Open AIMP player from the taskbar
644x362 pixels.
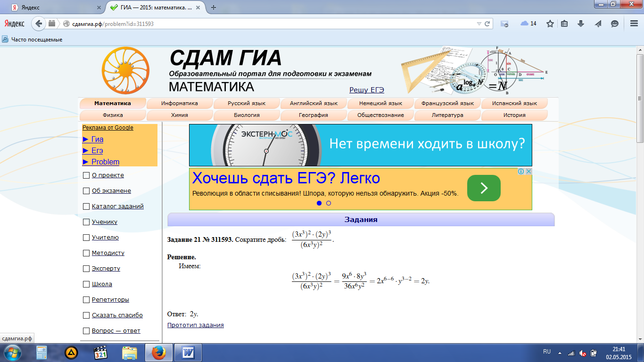[x=71, y=353]
